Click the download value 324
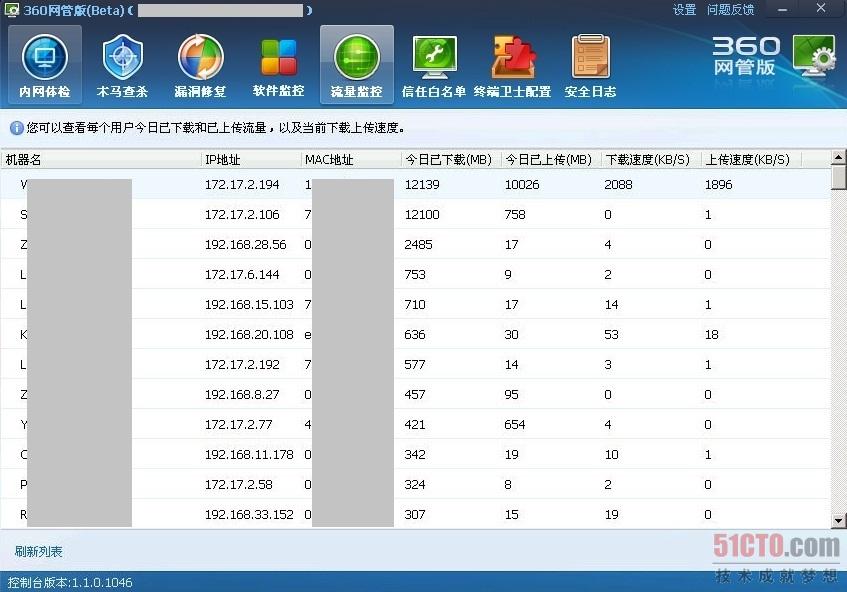This screenshot has width=847, height=592. 415,485
